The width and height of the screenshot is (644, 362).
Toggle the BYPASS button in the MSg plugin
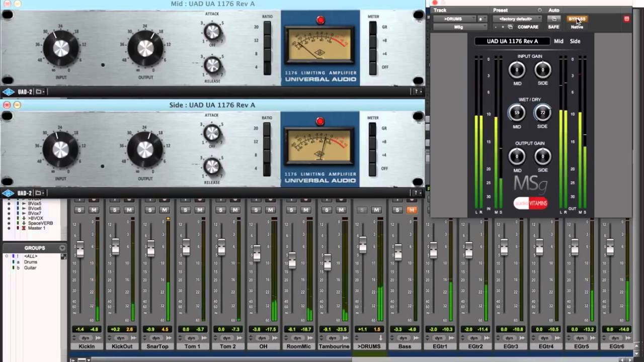pyautogui.click(x=577, y=19)
